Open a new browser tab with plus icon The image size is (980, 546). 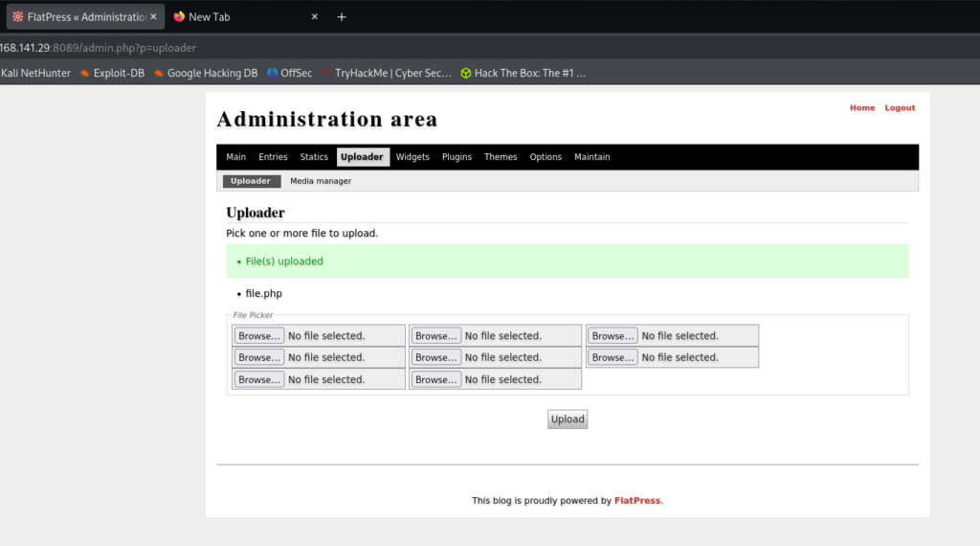[342, 17]
